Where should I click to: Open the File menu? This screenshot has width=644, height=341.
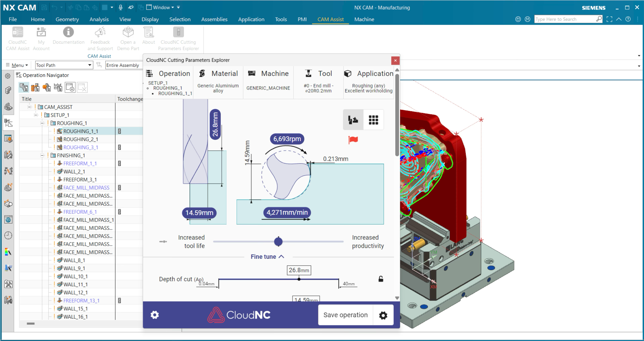point(13,19)
